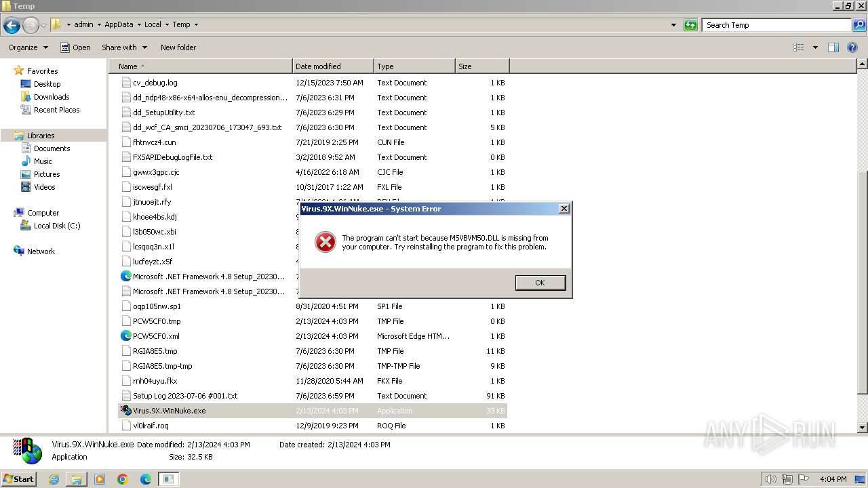
Task: Select the file PCW5CF0.xml
Action: point(156,336)
